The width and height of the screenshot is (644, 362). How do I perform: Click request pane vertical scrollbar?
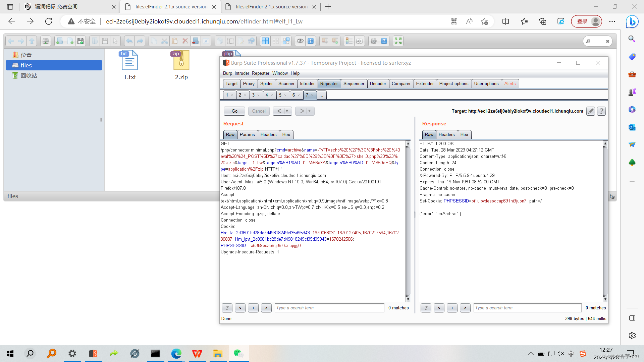pyautogui.click(x=408, y=221)
